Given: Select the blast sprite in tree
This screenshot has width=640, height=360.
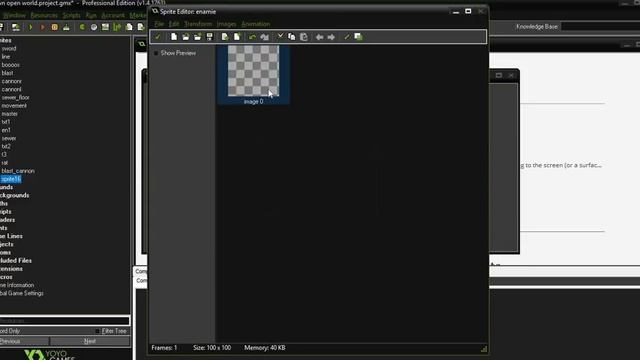Looking at the screenshot, I should pyautogui.click(x=7, y=73).
